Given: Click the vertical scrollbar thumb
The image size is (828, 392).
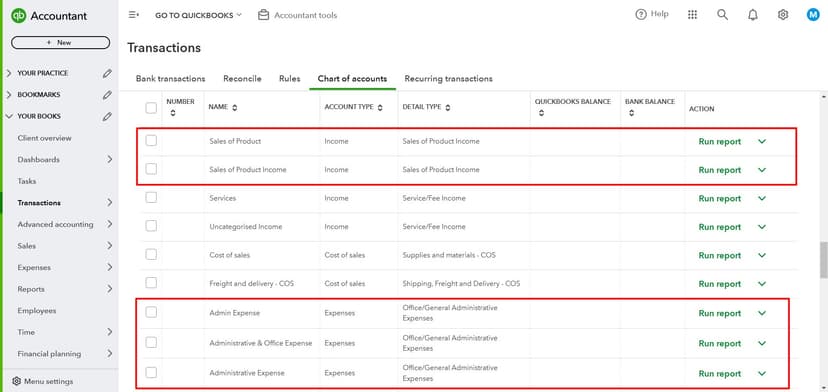Looking at the screenshot, I should point(823,260).
